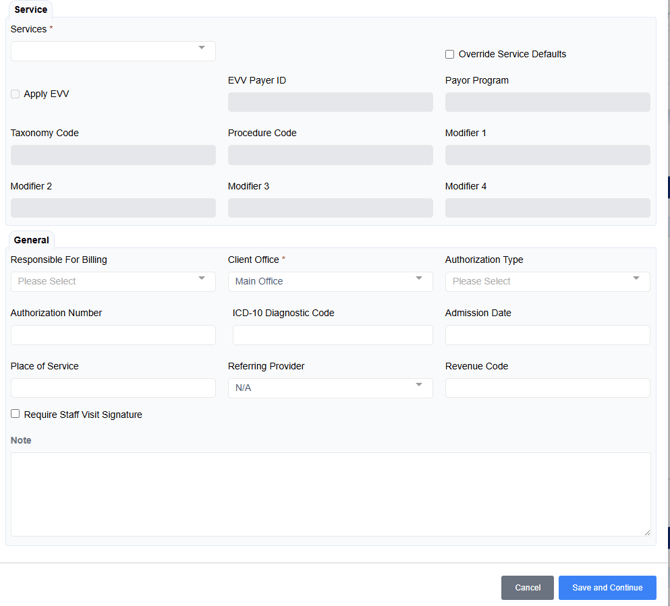Grab the Note textarea resize handle

(646, 531)
